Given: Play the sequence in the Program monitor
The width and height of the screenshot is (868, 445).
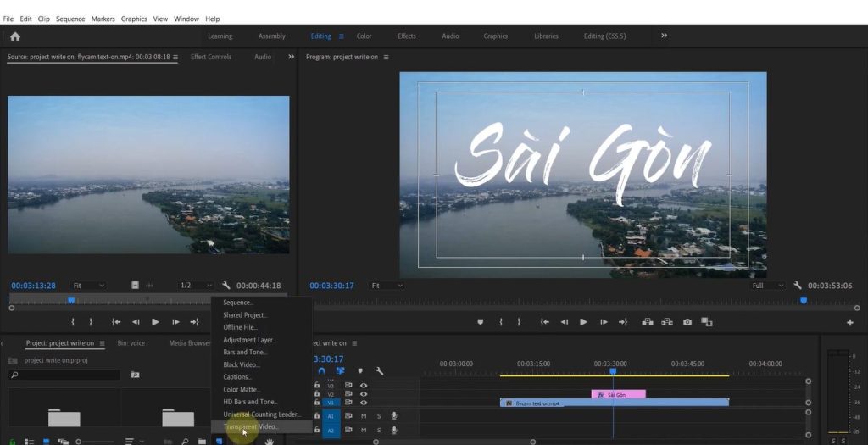Looking at the screenshot, I should click(x=583, y=322).
